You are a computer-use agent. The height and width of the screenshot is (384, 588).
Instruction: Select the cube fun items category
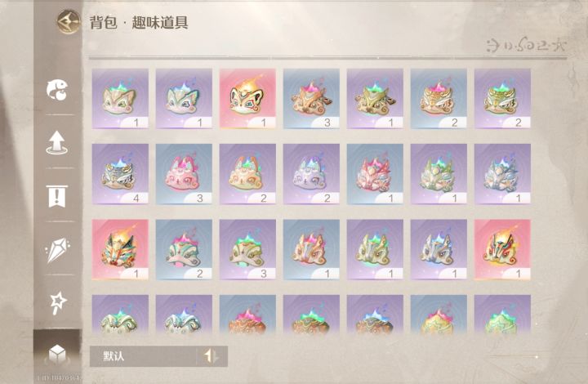point(57,355)
